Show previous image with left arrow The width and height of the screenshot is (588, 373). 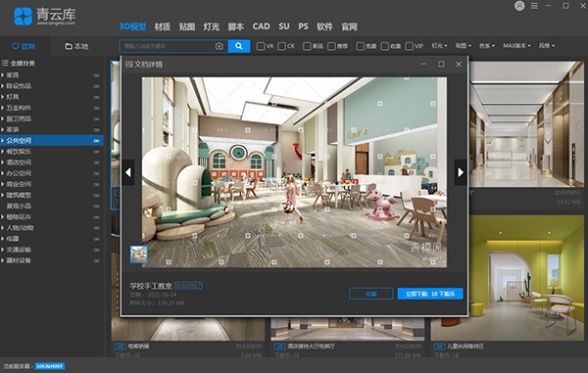128,172
